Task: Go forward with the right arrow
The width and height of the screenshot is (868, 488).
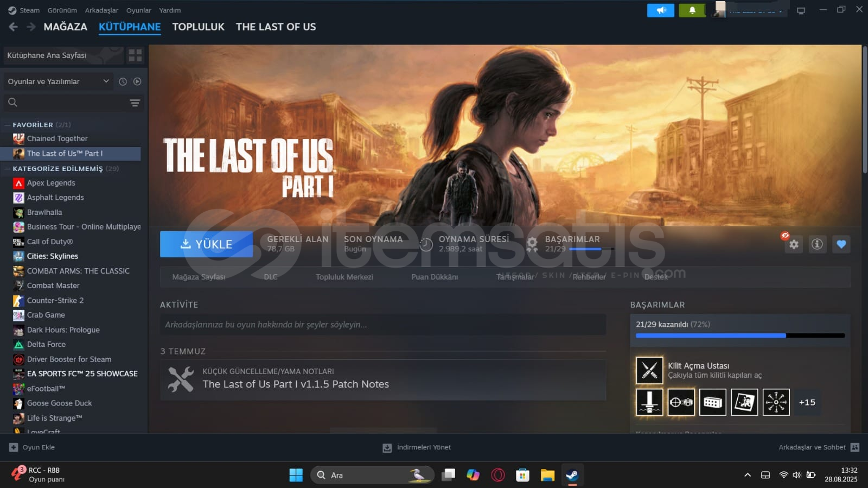Action: [31, 27]
